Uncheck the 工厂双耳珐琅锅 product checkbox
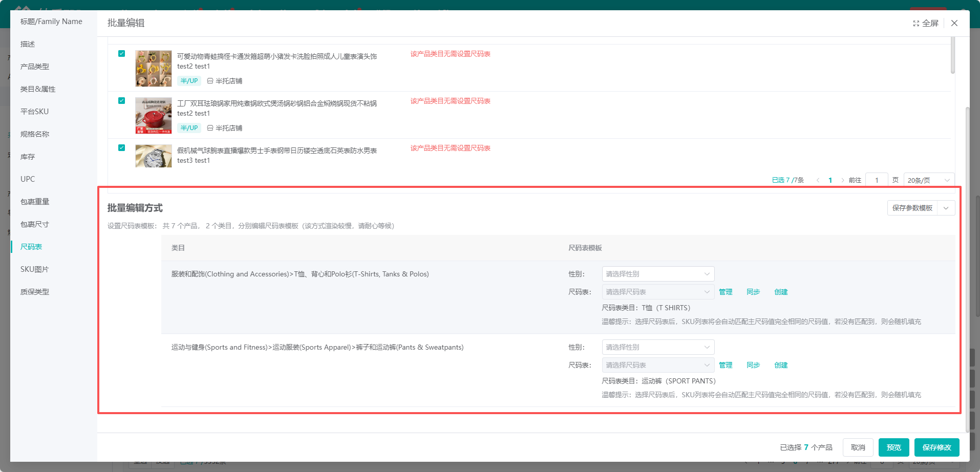980x472 pixels. [x=121, y=101]
